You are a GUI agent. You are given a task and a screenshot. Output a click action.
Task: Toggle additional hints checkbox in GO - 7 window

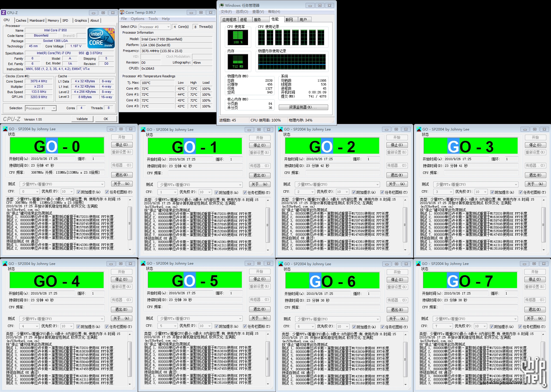492,327
